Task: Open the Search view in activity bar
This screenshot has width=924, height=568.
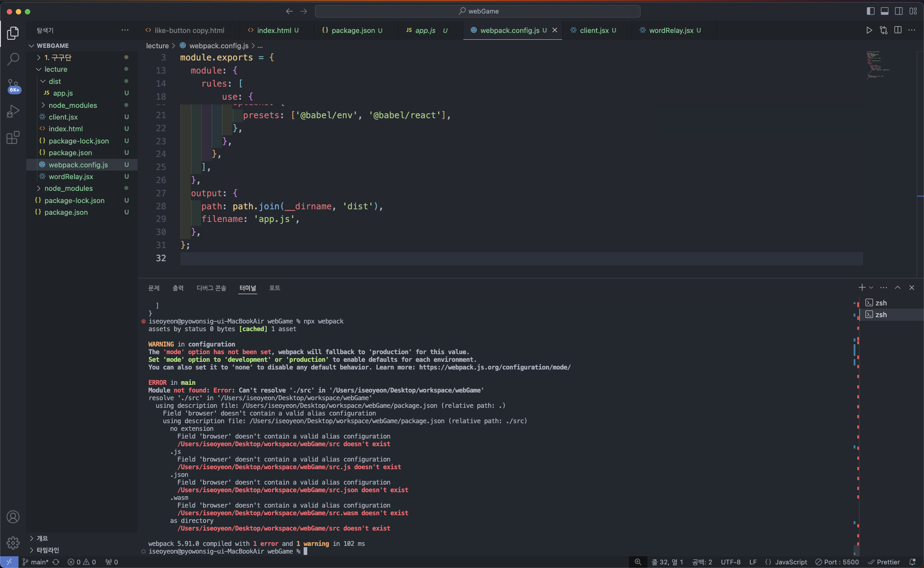Action: click(13, 59)
